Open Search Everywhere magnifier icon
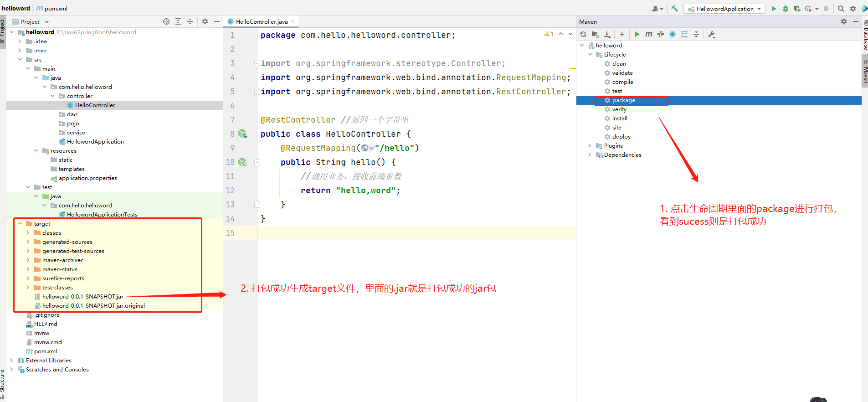The height and width of the screenshot is (402, 868). point(841,9)
